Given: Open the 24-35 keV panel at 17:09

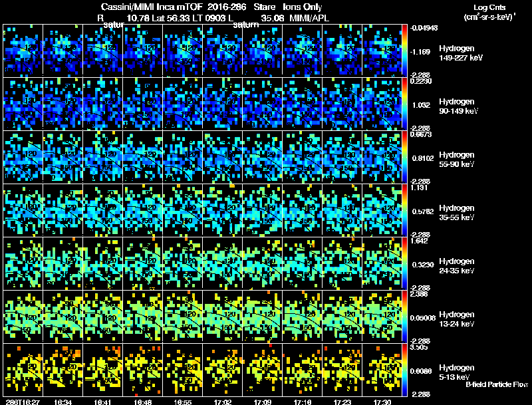Looking at the screenshot, I should 263,263.
